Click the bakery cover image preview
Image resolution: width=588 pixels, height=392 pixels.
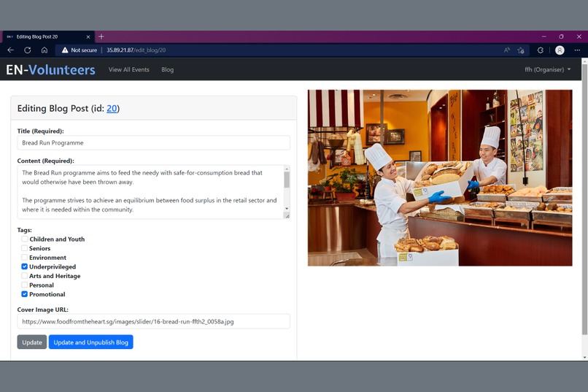(x=440, y=178)
